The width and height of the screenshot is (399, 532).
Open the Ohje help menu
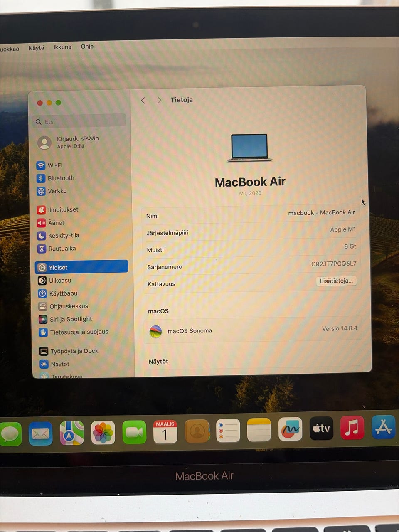click(87, 46)
